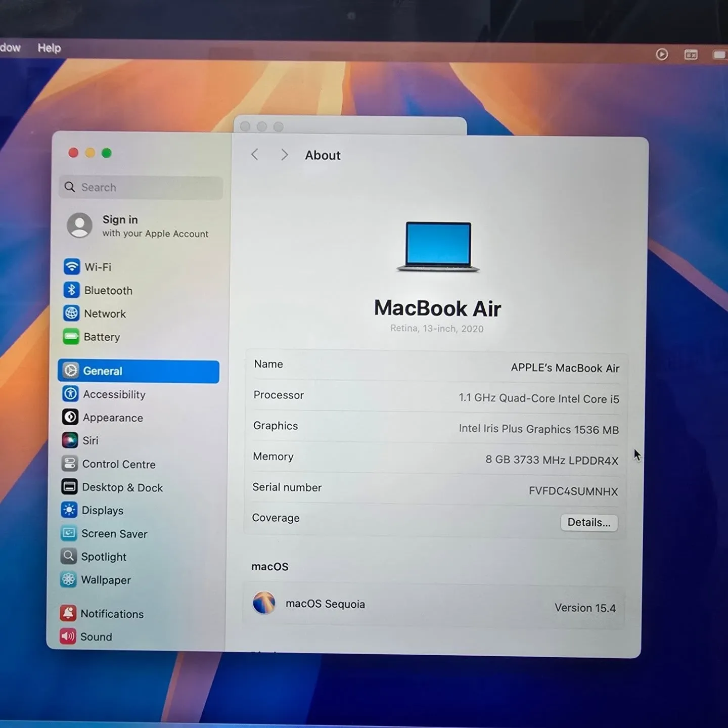Click the search magnifier icon

pos(70,187)
